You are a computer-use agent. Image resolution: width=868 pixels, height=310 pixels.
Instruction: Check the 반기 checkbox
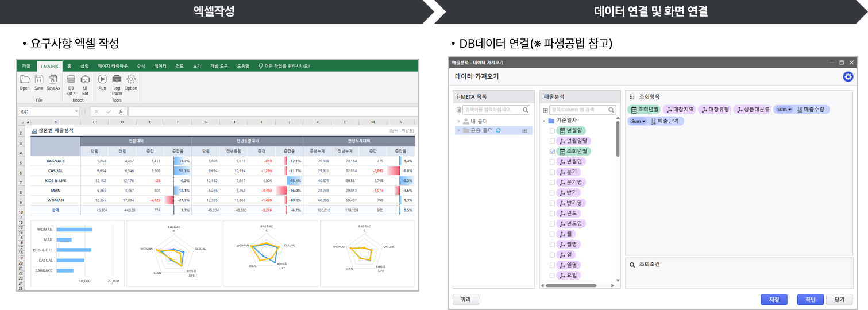point(552,193)
